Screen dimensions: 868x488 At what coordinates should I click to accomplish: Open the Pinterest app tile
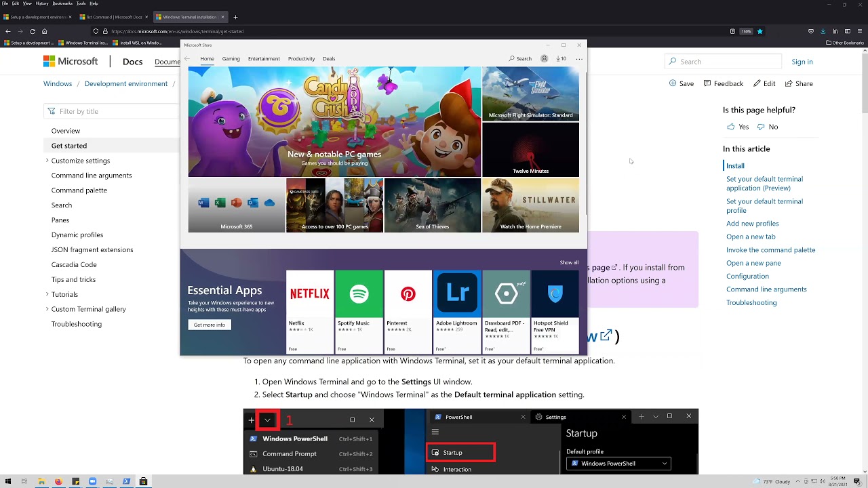point(408,312)
